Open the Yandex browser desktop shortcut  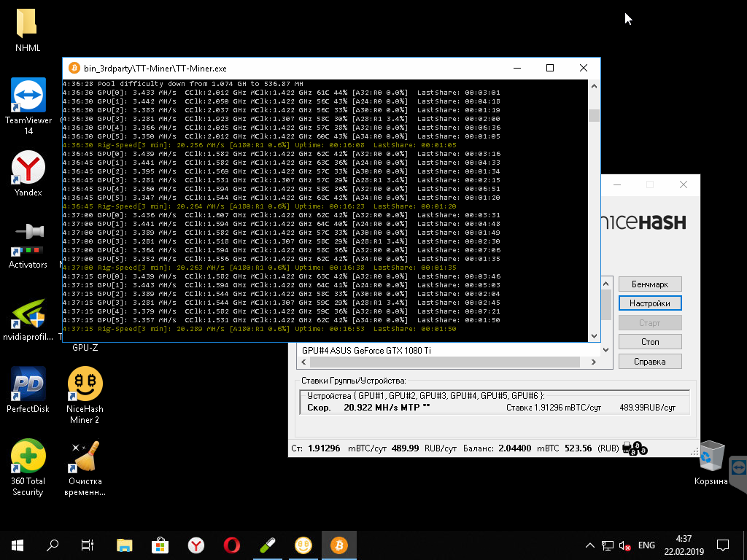(28, 174)
